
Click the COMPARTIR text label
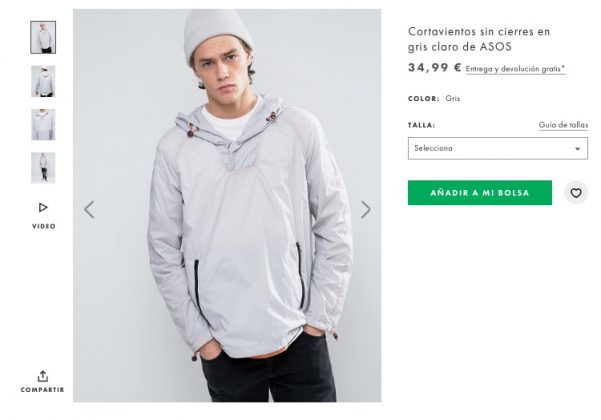[43, 390]
